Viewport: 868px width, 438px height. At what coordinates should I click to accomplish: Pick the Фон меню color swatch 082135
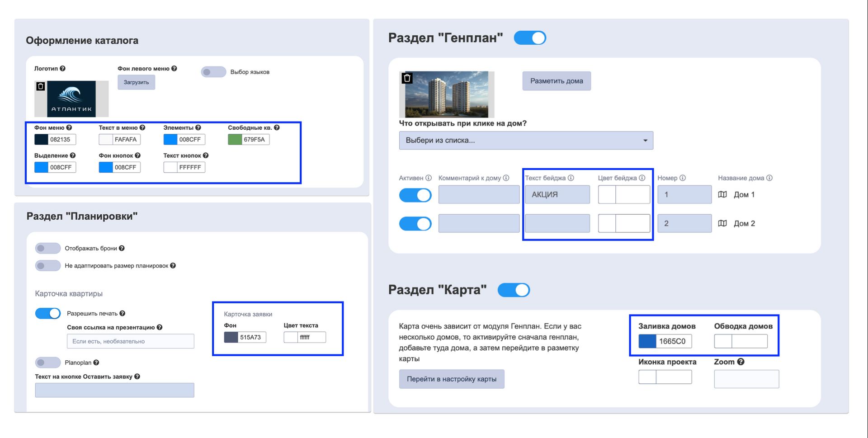(x=41, y=140)
